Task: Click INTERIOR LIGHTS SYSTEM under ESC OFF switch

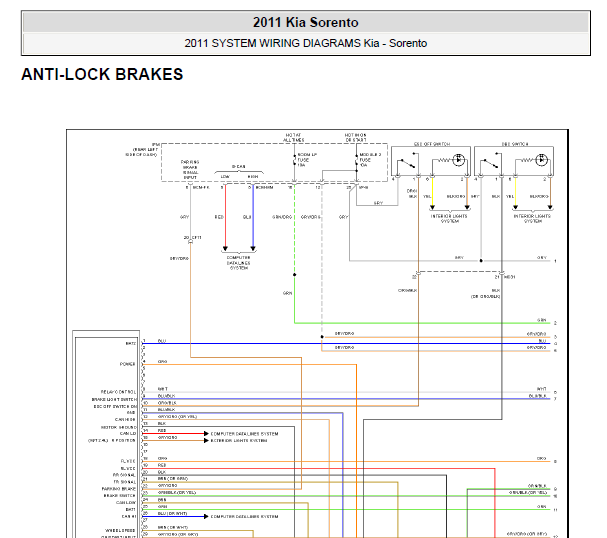Action: coord(449,218)
